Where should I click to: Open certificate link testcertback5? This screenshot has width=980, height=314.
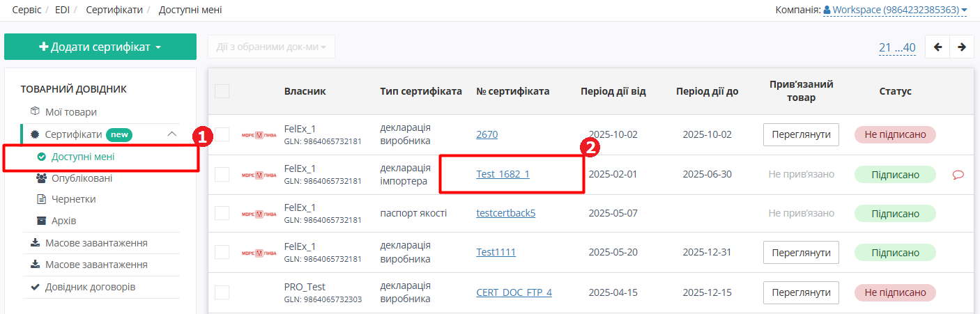[506, 213]
